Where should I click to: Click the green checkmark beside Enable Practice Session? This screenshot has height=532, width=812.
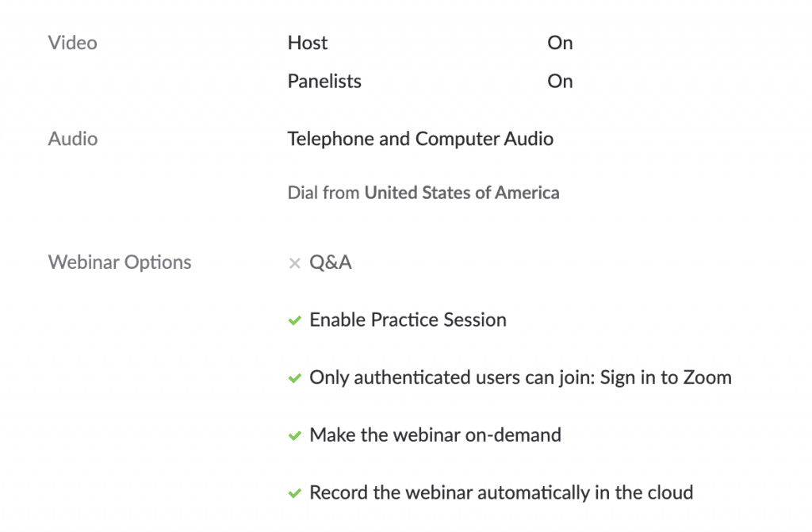click(x=295, y=321)
